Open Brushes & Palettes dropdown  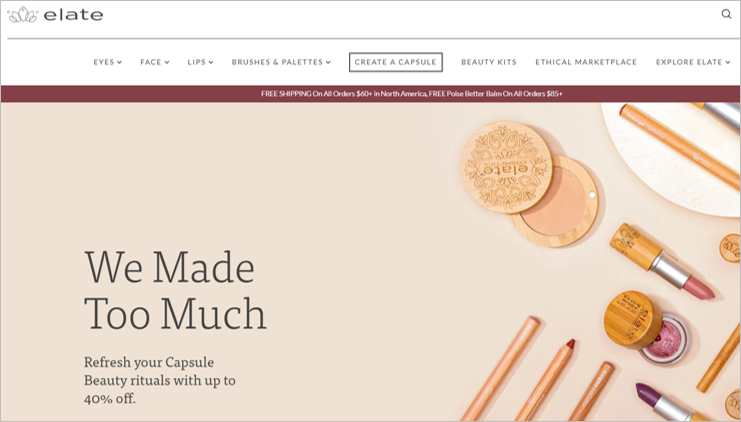coord(281,62)
